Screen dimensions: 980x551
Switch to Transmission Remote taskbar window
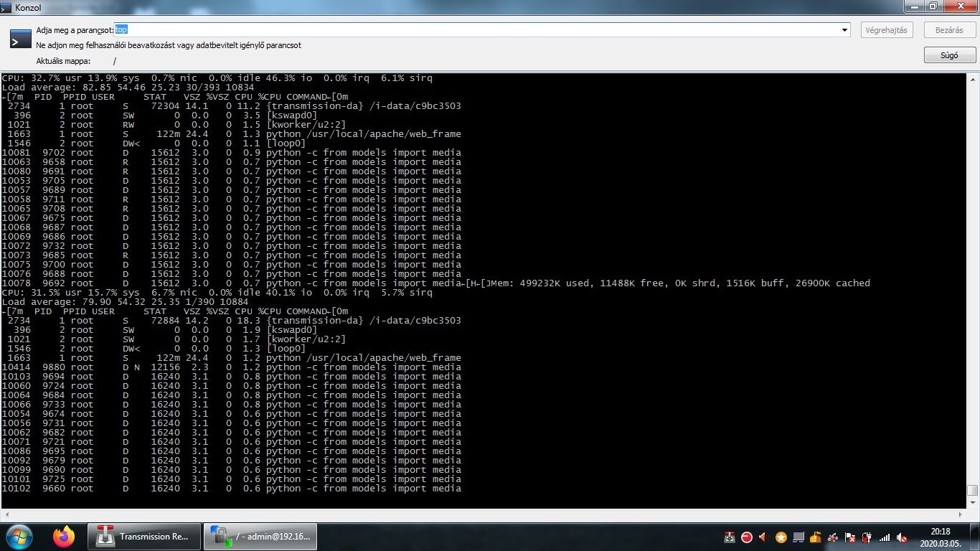pos(143,537)
